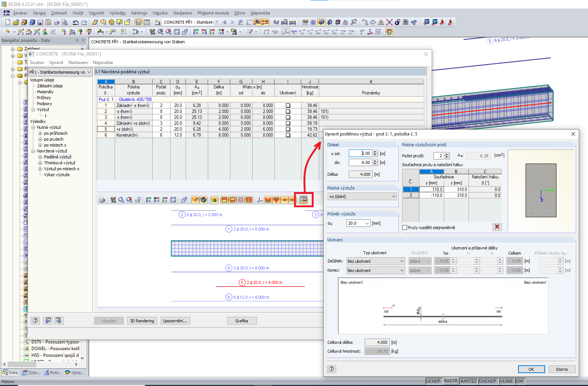Image resolution: width=588 pixels, height=386 pixels.
Task: Click the magnifier zoom icon in the CONCRETE graphic toolbar
Action: pos(121,200)
